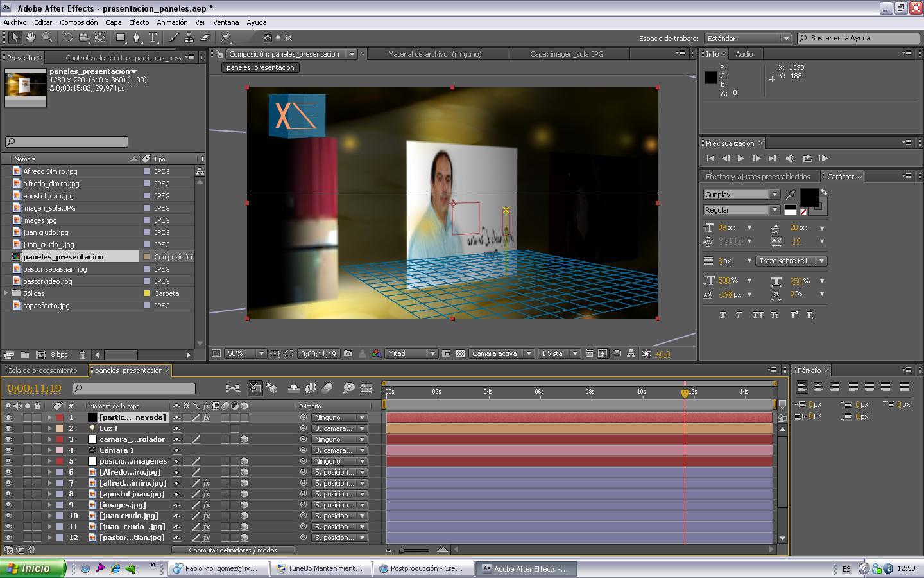Screen dimensions: 924x578
Task: Select the Pen tool
Action: point(137,38)
